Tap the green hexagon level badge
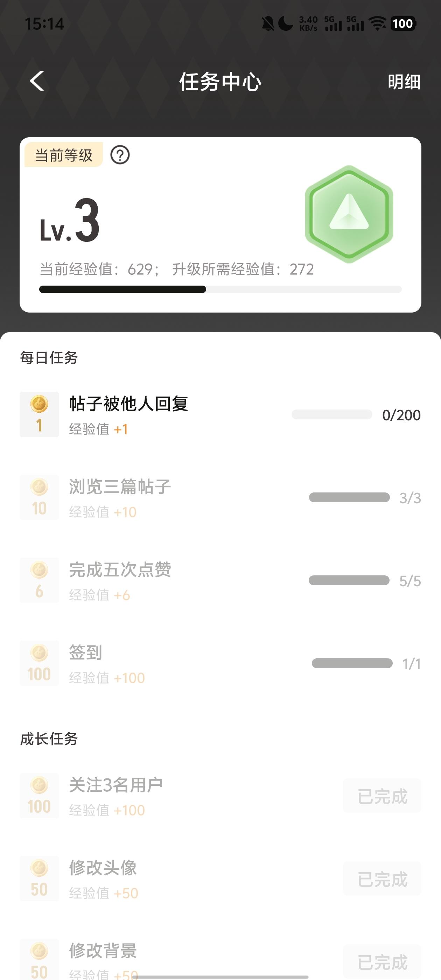The width and height of the screenshot is (441, 980). click(x=349, y=214)
